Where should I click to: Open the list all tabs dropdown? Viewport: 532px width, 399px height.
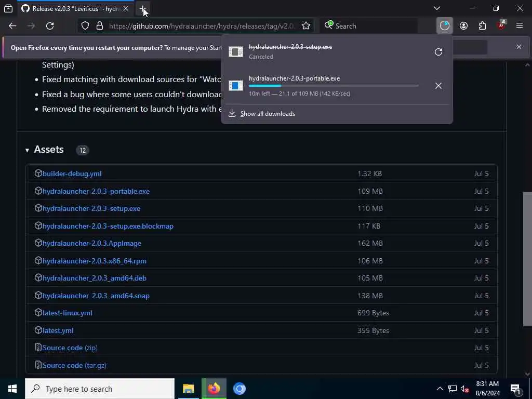[437, 8]
